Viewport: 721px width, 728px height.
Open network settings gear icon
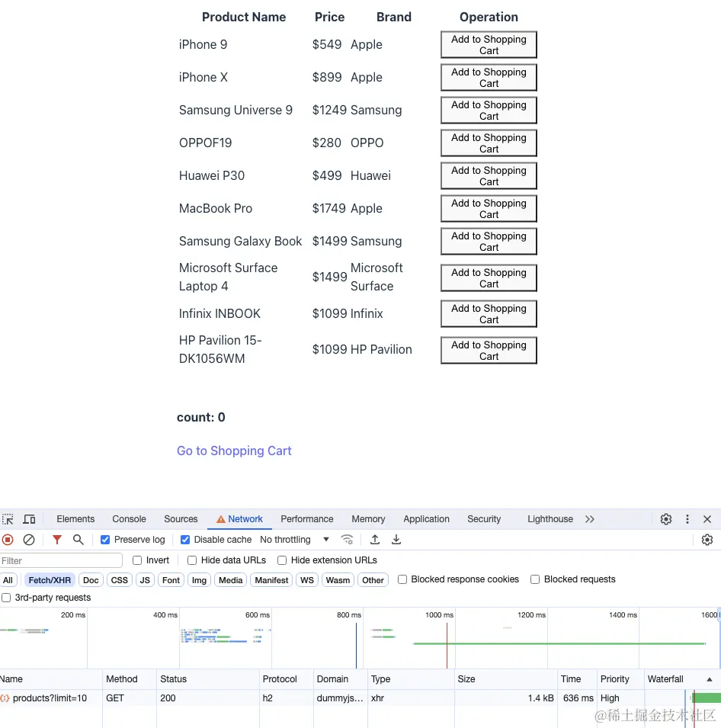[x=707, y=540]
